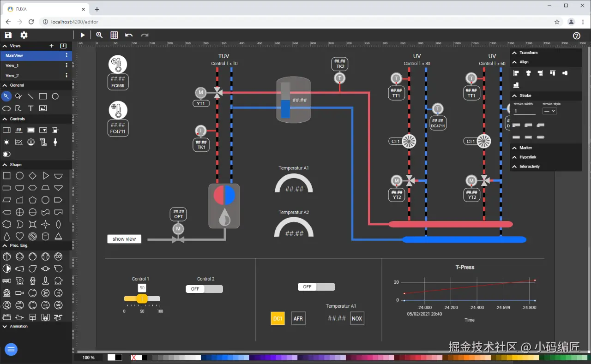Toggle the OFF switch in center panel
This screenshot has height=364, width=591.
(316, 286)
